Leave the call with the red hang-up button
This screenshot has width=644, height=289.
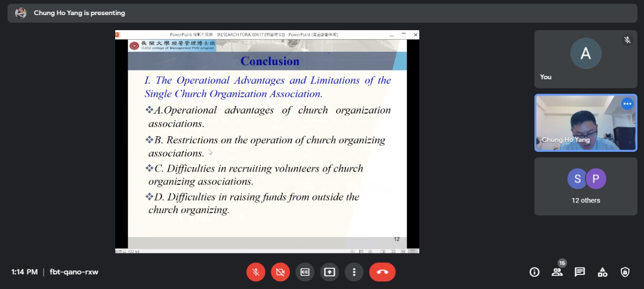[x=382, y=272]
